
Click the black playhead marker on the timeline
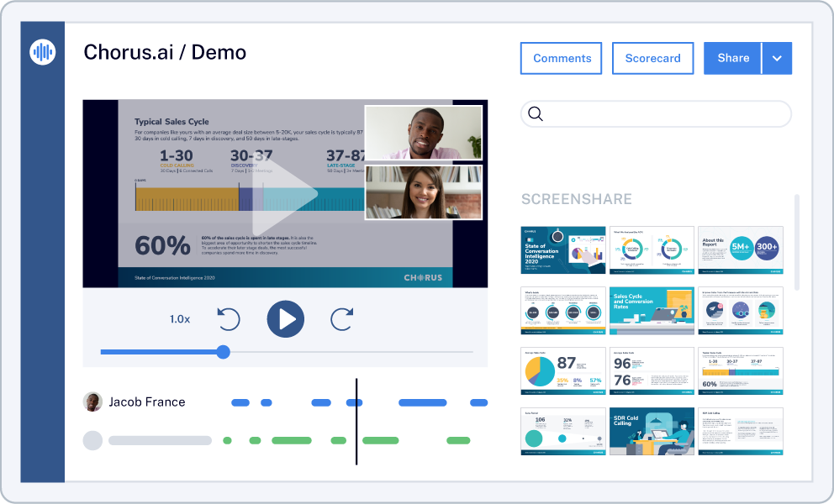[356, 422]
